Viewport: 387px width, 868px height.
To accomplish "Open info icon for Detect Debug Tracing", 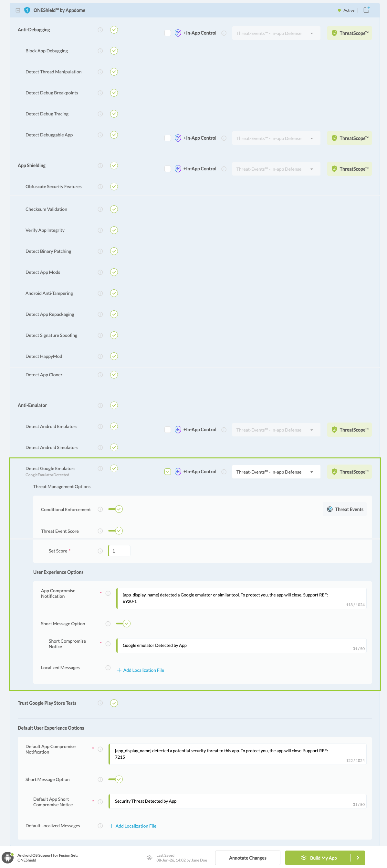I will pos(100,114).
